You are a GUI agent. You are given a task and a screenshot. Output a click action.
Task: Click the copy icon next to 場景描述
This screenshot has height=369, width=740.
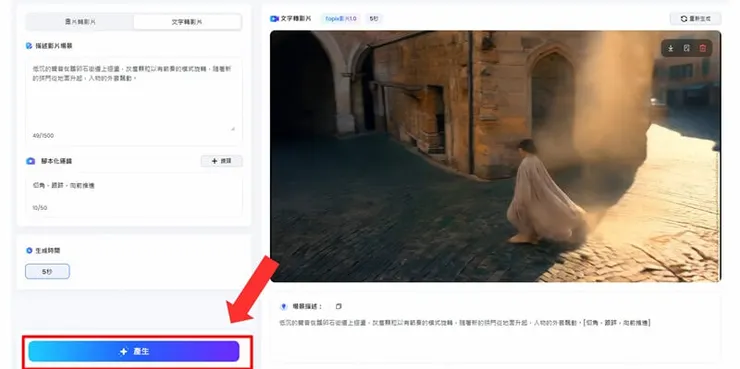click(x=338, y=307)
